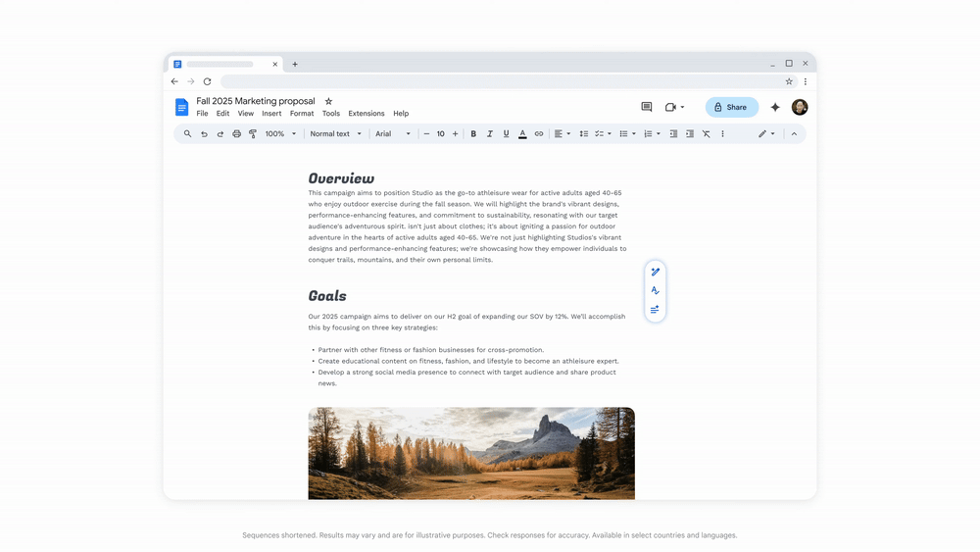Open the checklist options dropdown

603,133
